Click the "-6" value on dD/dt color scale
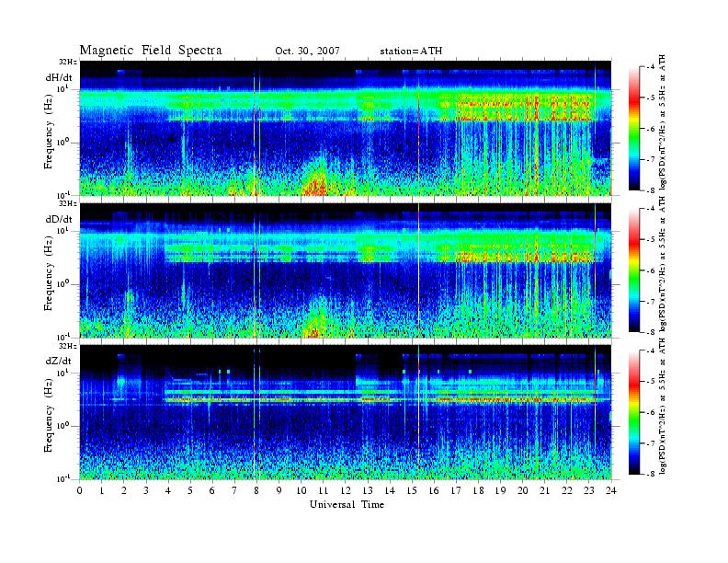The image size is (728, 563). coord(649,270)
